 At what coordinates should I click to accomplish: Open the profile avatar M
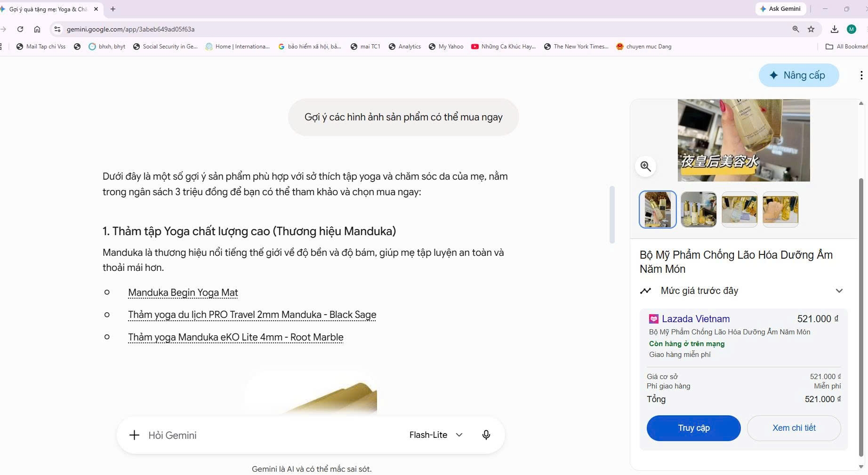click(x=852, y=29)
